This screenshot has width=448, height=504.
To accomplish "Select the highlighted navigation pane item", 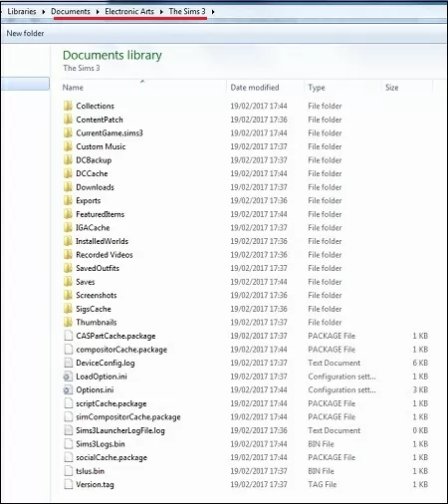I will [25, 84].
